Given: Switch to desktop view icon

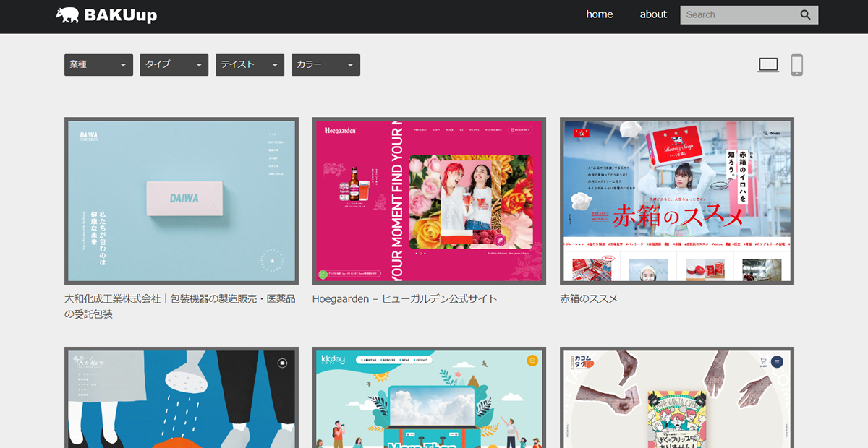Looking at the screenshot, I should 768,65.
